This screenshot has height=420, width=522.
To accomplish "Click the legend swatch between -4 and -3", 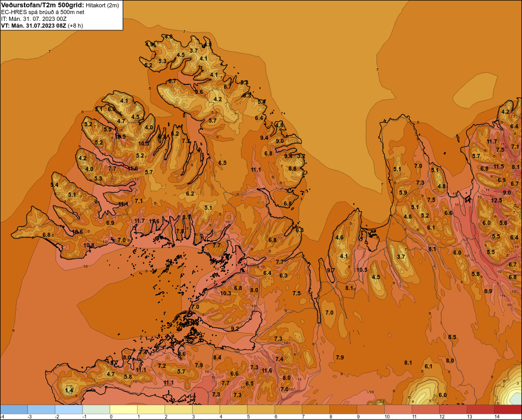I will click(14, 409).
